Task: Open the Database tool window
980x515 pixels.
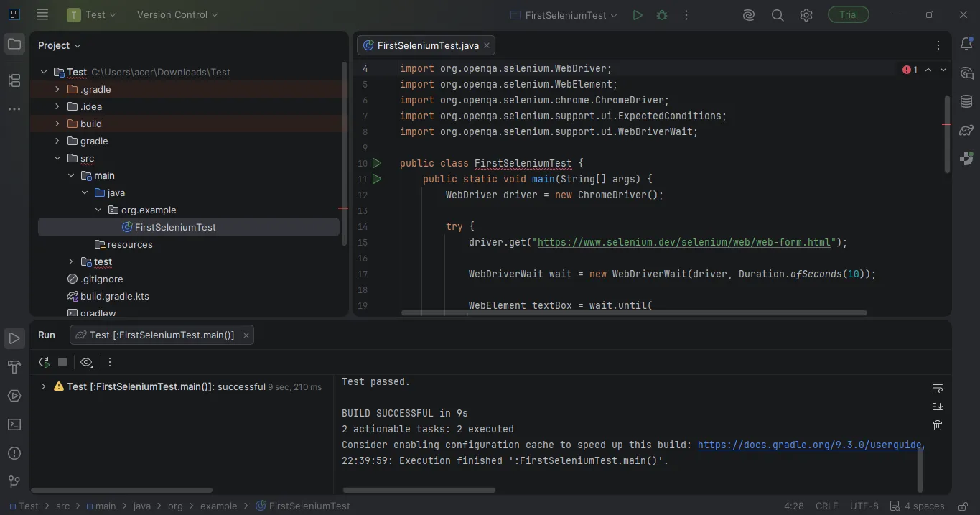Action: pyautogui.click(x=966, y=102)
